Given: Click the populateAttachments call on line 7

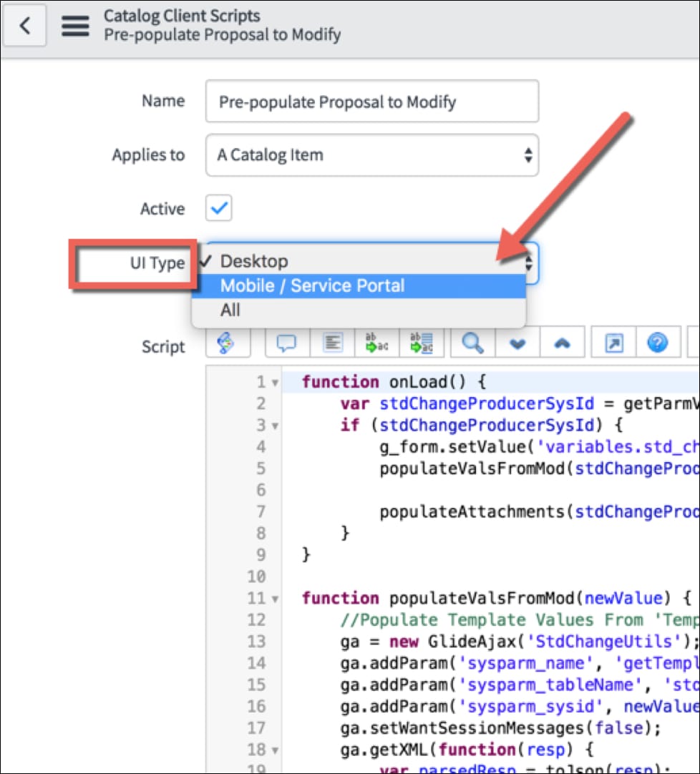Looking at the screenshot, I should [539, 512].
